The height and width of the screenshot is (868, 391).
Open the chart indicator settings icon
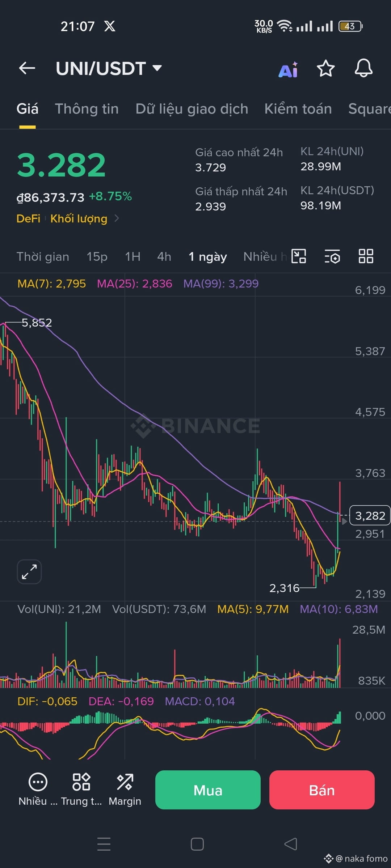332,256
